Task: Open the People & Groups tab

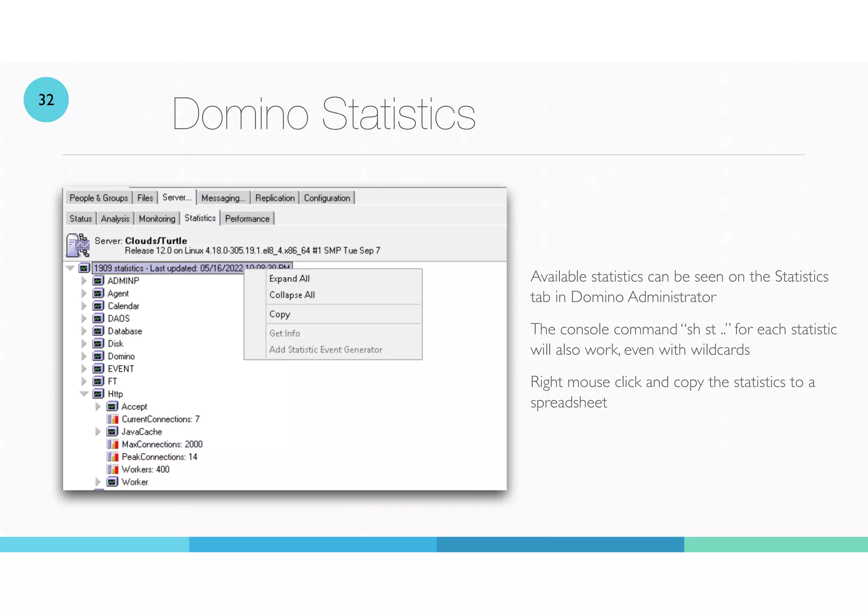Action: pyautogui.click(x=98, y=198)
